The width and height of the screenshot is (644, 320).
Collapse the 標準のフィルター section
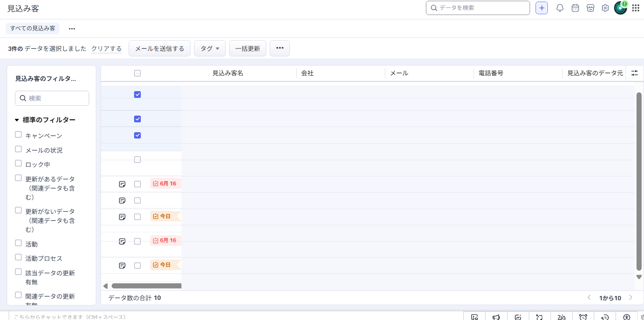point(17,120)
